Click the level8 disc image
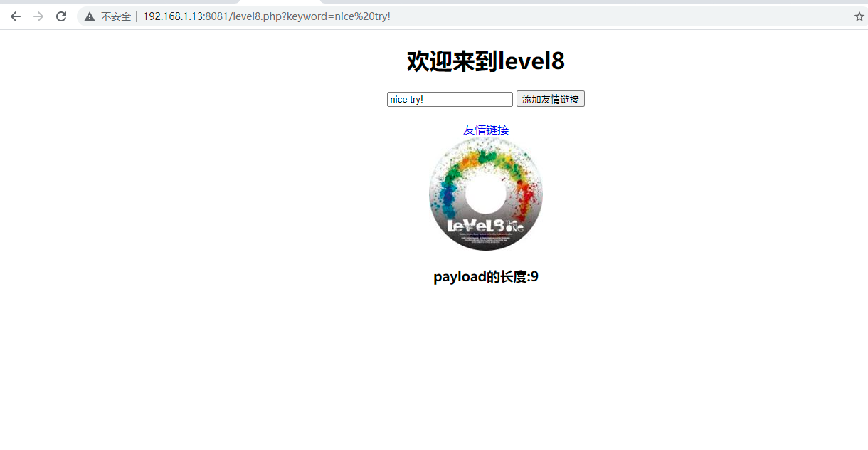This screenshot has width=868, height=450. click(486, 194)
